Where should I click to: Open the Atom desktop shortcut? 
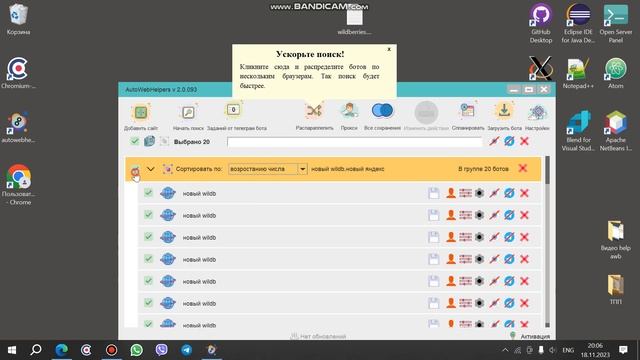[616, 73]
